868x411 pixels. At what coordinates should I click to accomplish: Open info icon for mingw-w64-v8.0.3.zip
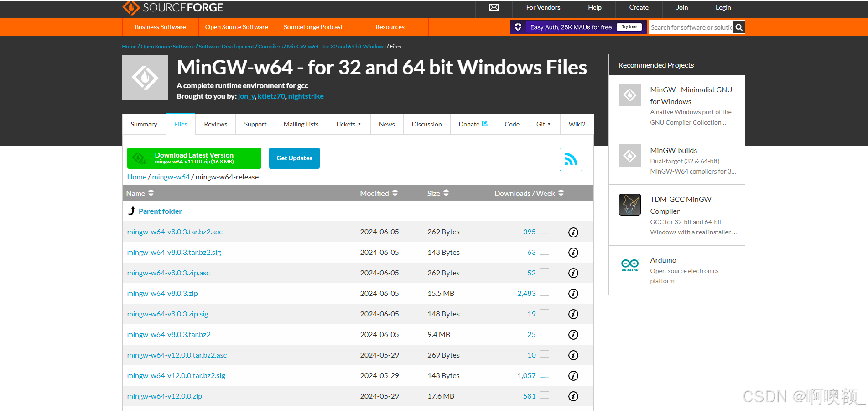pos(573,293)
